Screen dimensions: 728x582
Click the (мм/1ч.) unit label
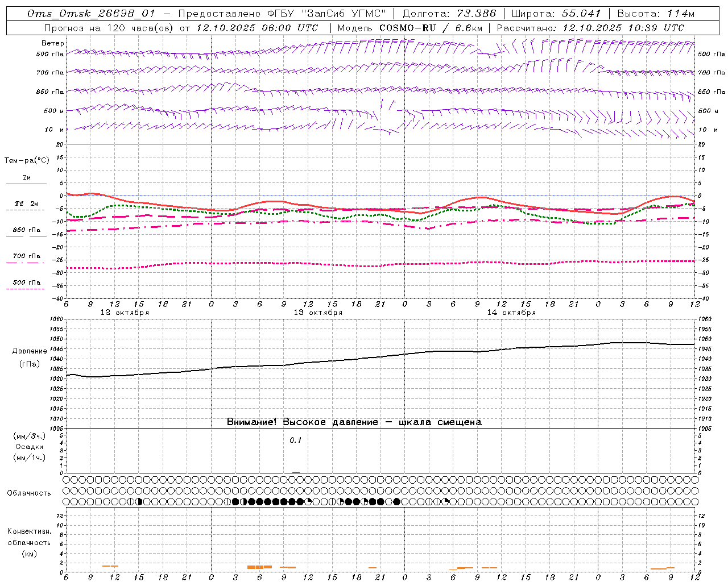(x=30, y=458)
